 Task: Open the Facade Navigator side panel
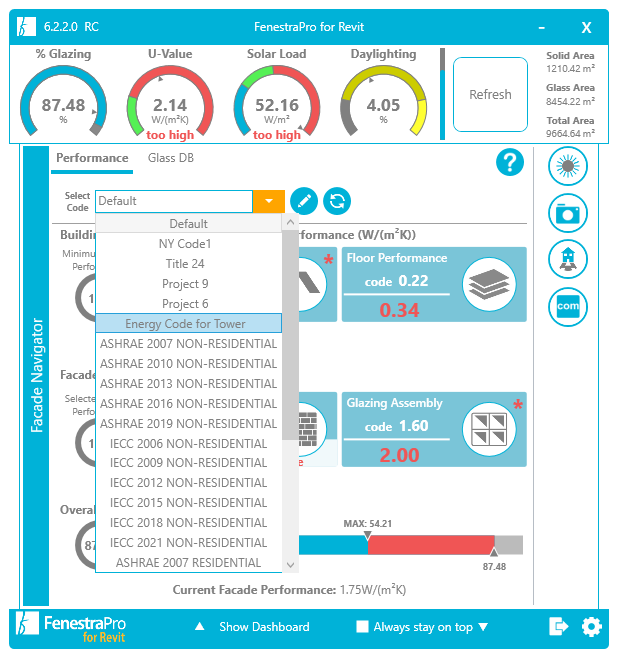36,376
